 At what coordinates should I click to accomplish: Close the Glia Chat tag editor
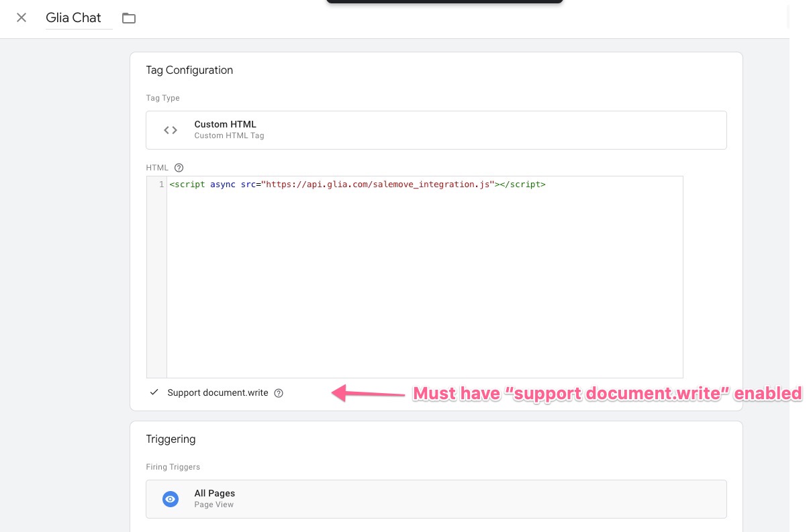pos(21,18)
